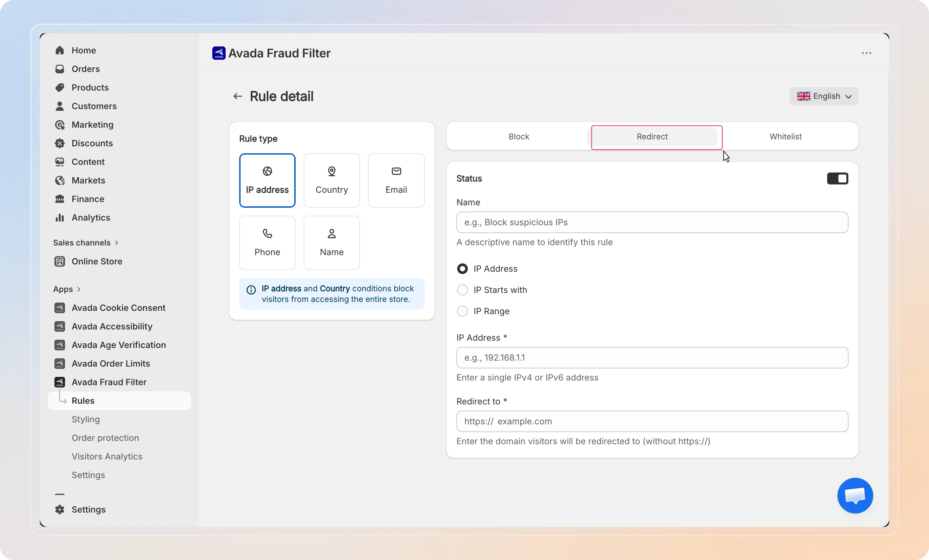
Task: Click the Orders inbox icon
Action: [60, 69]
